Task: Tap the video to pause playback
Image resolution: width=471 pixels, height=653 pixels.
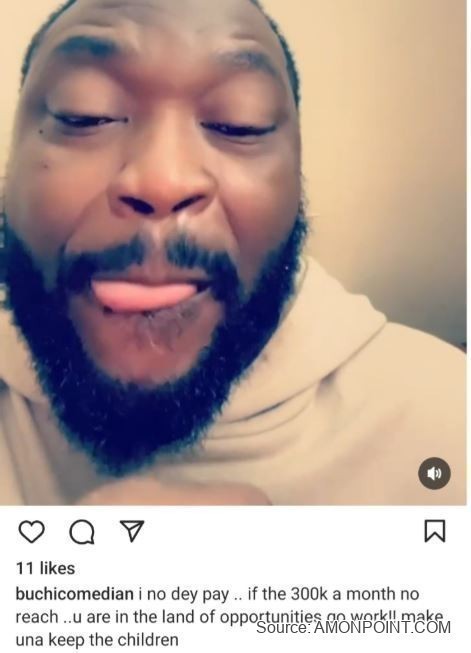Action: click(x=233, y=252)
